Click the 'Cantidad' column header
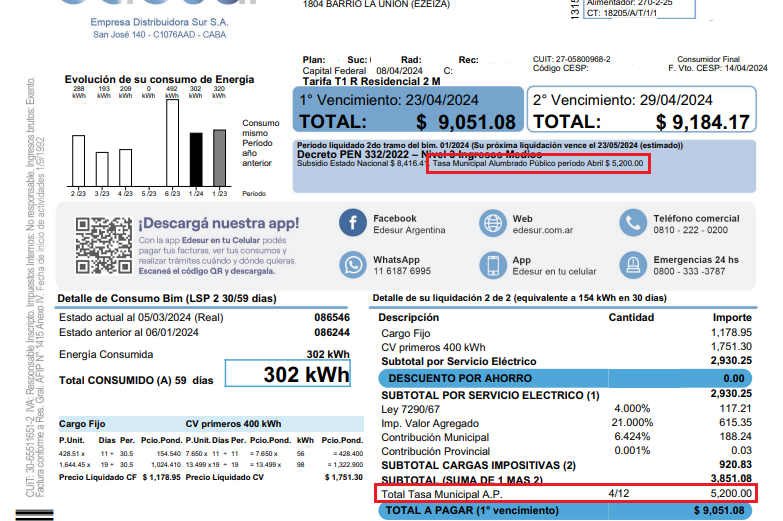 [631, 318]
